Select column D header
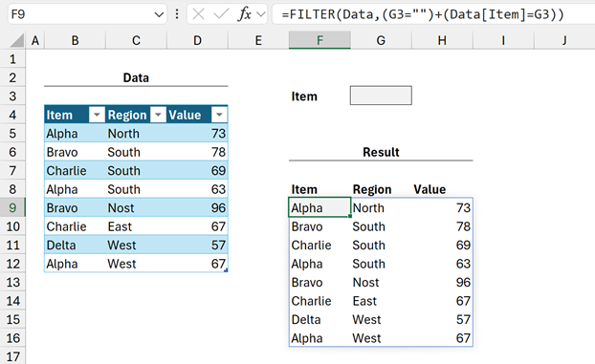This screenshot has height=364, width=595. (x=197, y=40)
